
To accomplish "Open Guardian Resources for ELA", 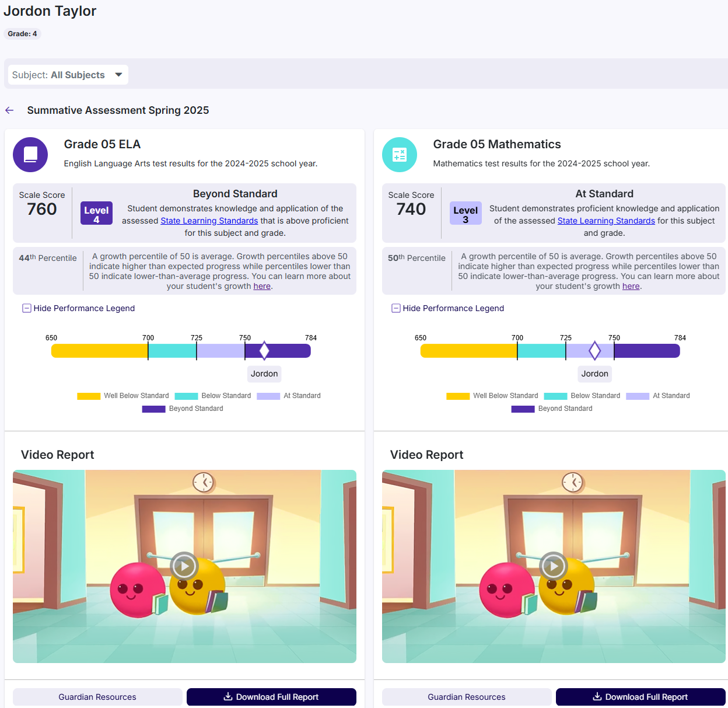I will [x=97, y=697].
